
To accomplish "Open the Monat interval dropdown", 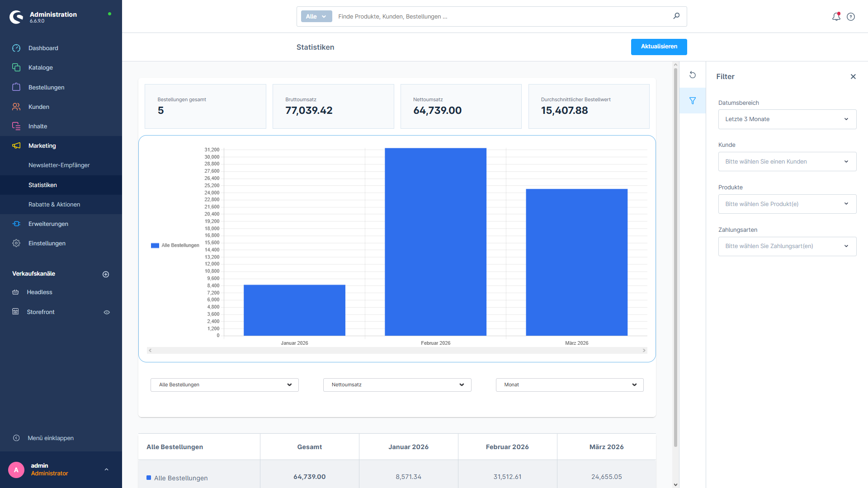I will point(569,385).
